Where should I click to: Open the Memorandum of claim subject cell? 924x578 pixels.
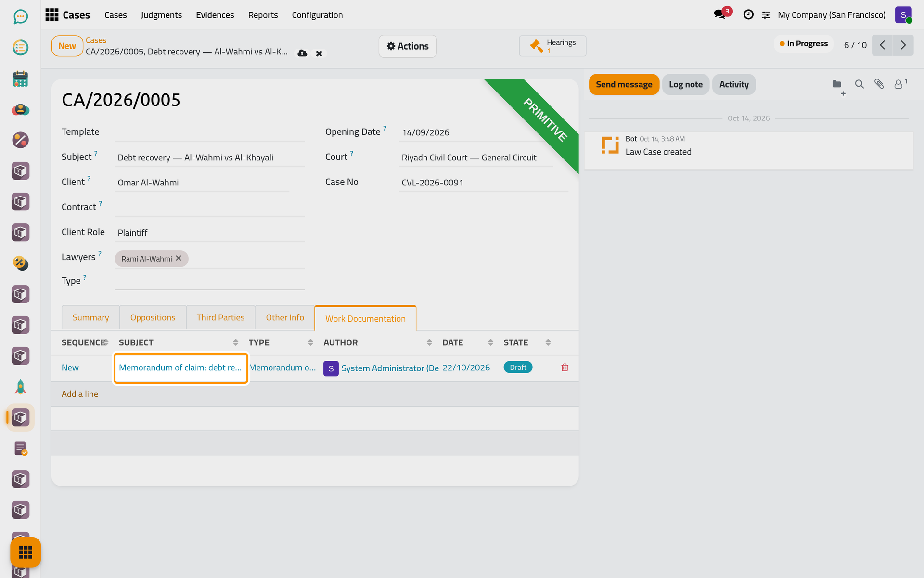pos(181,368)
